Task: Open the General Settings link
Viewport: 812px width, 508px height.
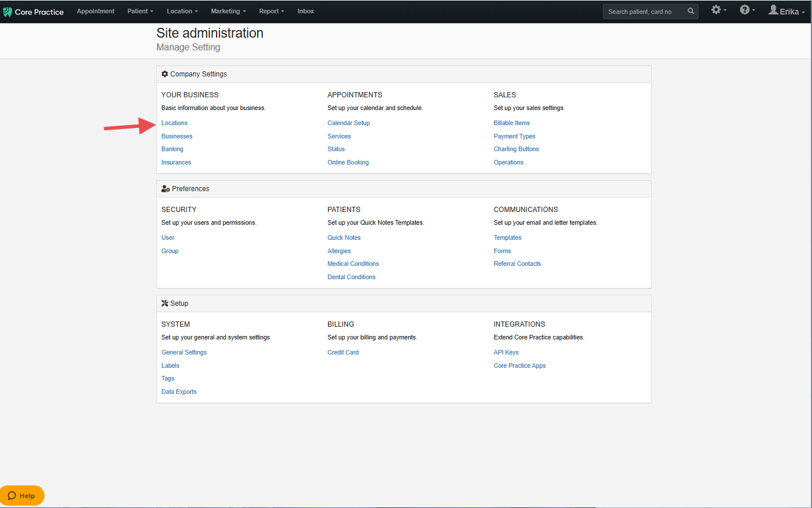Action: 184,352
